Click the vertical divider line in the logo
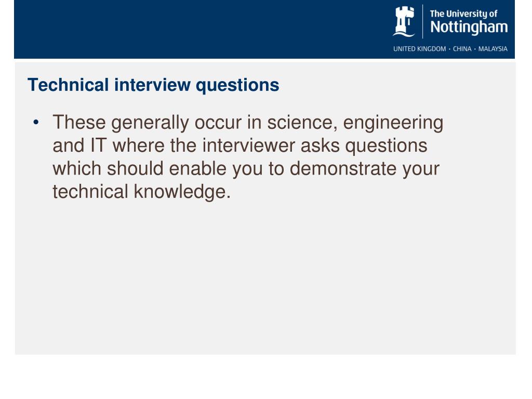Screen dimensions: 532x399 [x=423, y=21]
